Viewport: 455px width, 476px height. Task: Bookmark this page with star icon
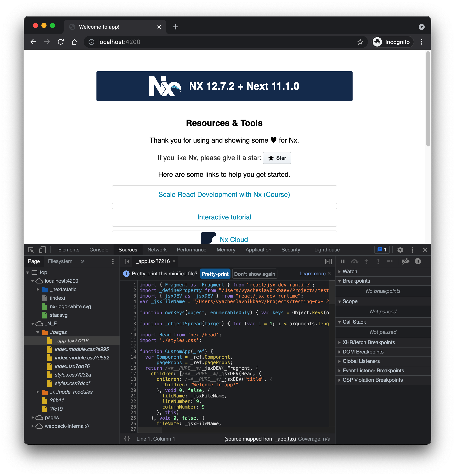click(x=360, y=42)
